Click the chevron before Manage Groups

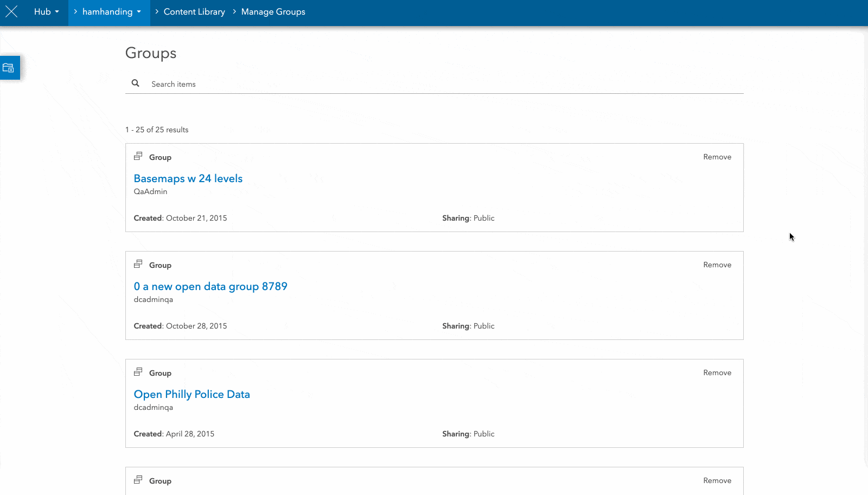coord(233,11)
